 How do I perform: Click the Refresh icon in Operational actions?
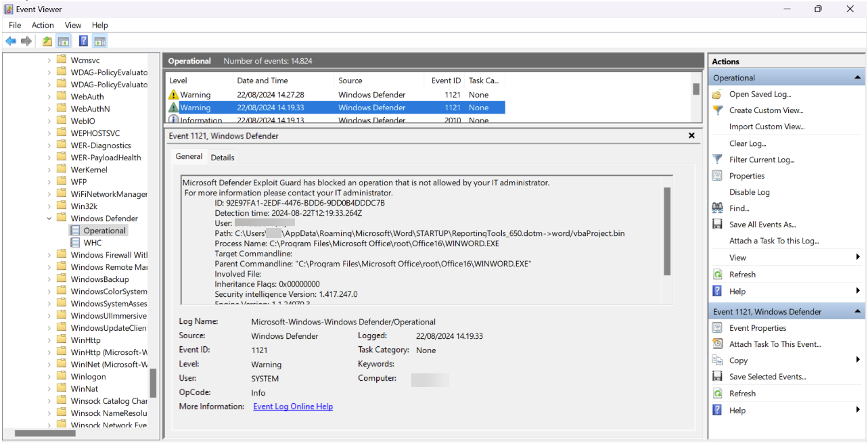pyautogui.click(x=718, y=275)
